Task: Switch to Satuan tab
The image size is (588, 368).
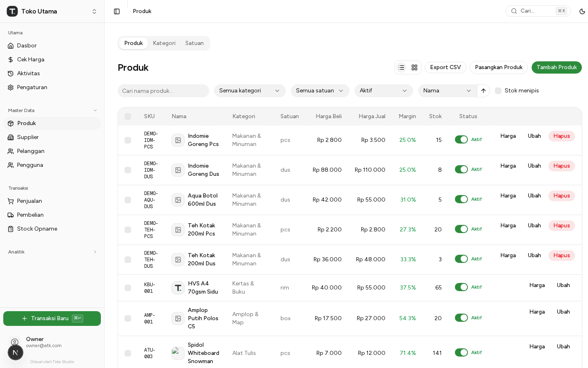Action: (194, 43)
